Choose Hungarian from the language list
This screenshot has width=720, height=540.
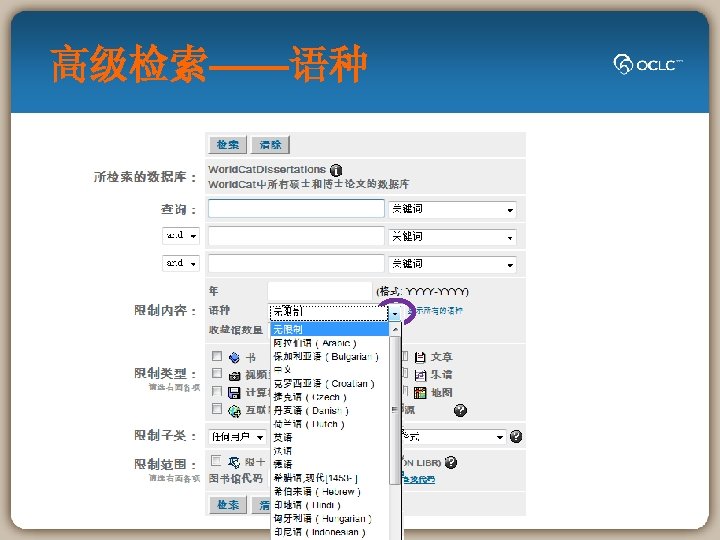click(x=329, y=518)
